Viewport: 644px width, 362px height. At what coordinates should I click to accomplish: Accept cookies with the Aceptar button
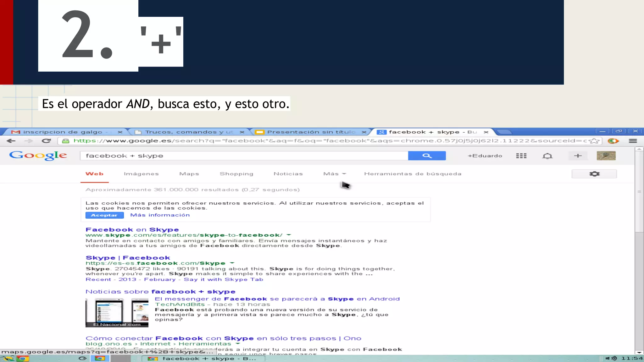104,215
